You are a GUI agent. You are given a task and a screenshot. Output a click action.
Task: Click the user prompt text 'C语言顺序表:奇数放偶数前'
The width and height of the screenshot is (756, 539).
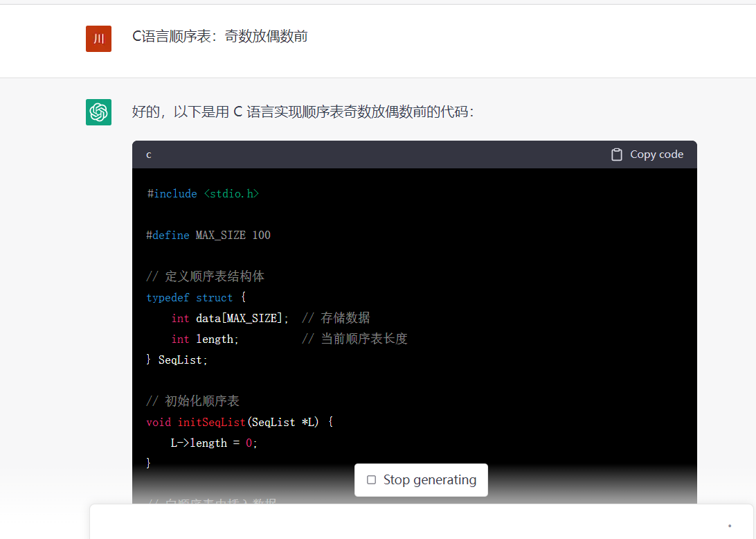220,36
